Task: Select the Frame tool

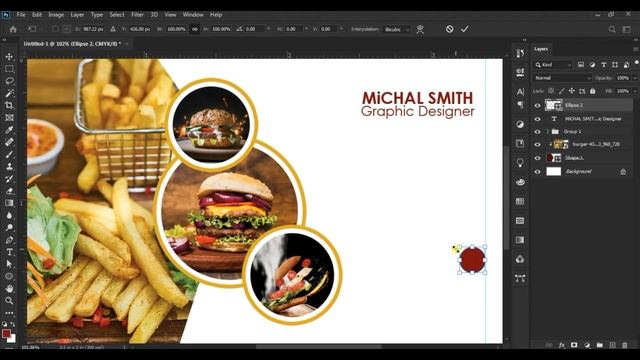Action: pos(9,118)
